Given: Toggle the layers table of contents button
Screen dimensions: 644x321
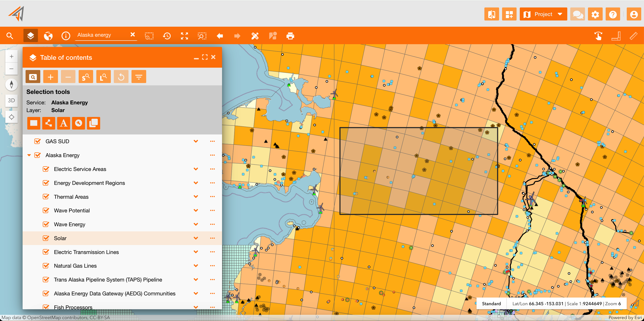Looking at the screenshot, I should click(30, 36).
